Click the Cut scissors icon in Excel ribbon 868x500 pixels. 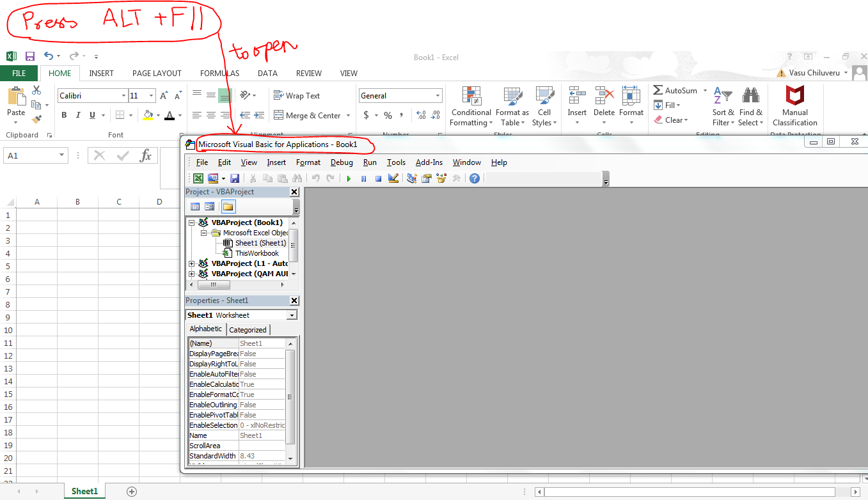tap(36, 91)
